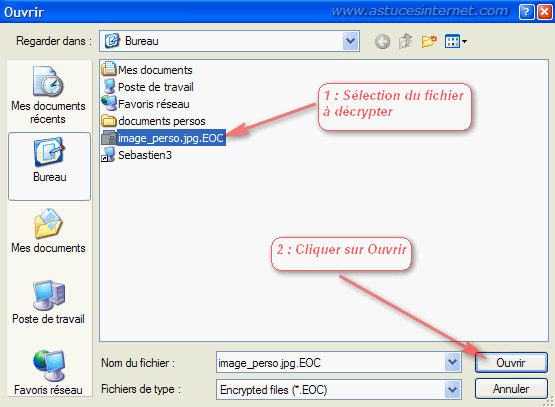Click the documents persos label
555x407 pixels.
tap(162, 121)
